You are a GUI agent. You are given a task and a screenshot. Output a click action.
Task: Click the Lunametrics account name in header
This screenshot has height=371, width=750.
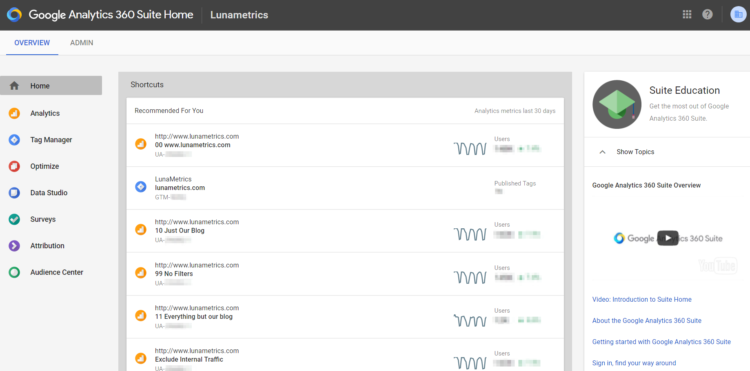pos(239,15)
